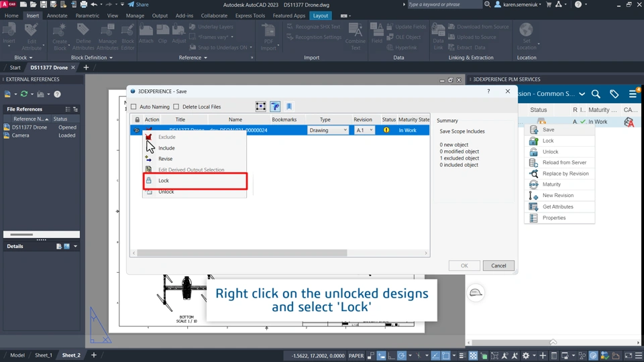Choose Get Attributes in PLM menu

click(559, 207)
